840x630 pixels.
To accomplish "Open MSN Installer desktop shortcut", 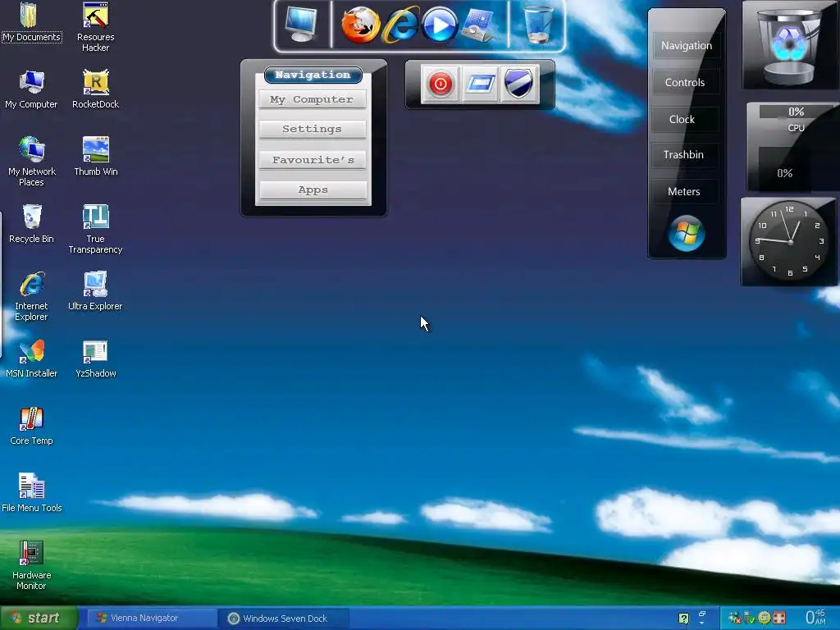I will point(32,358).
